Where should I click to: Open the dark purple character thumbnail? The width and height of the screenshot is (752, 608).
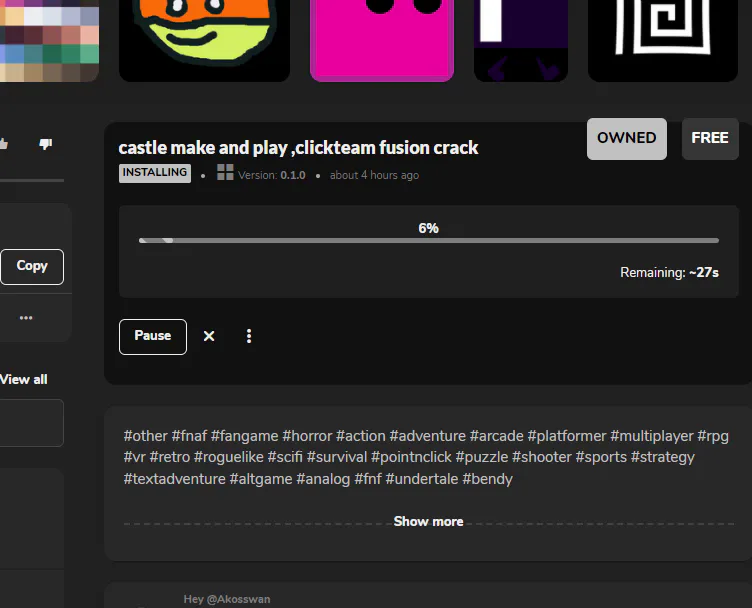(x=521, y=41)
